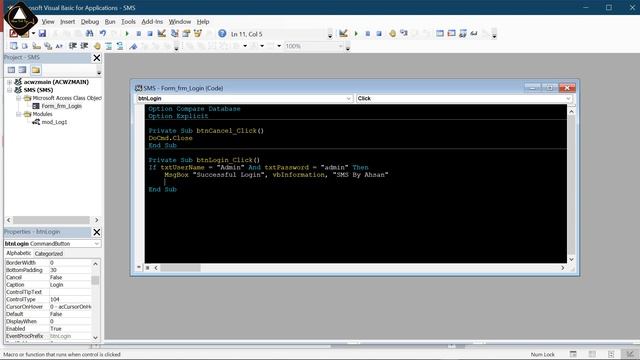640x360 pixels.
Task: Open the Project Explorer via its toolbar icon
Action: click(175, 33)
